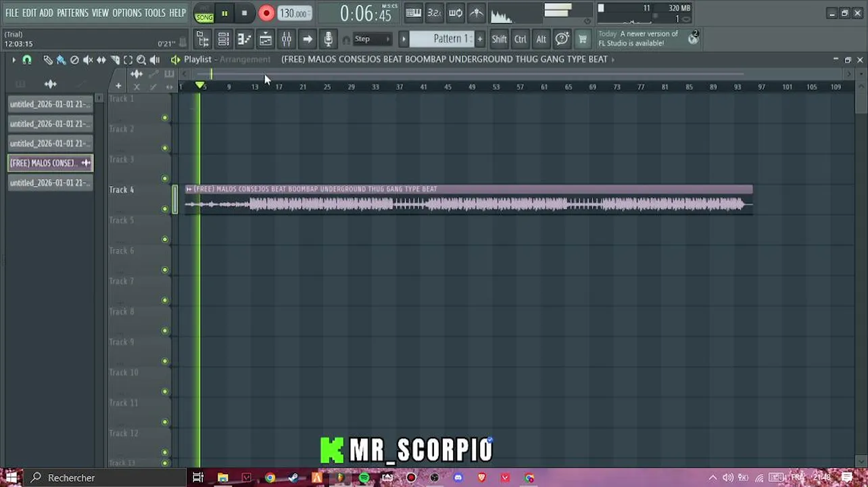The height and width of the screenshot is (487, 868).
Task: Open the EDIT menu
Action: [x=29, y=13]
